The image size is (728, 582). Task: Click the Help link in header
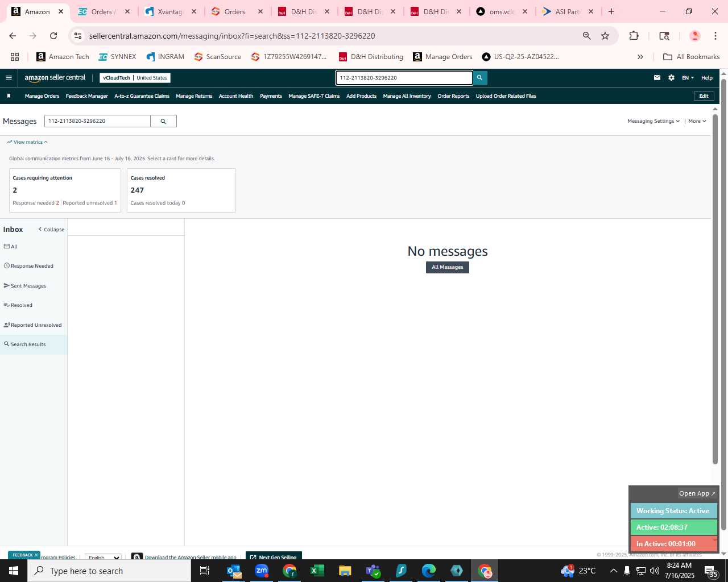click(x=707, y=78)
